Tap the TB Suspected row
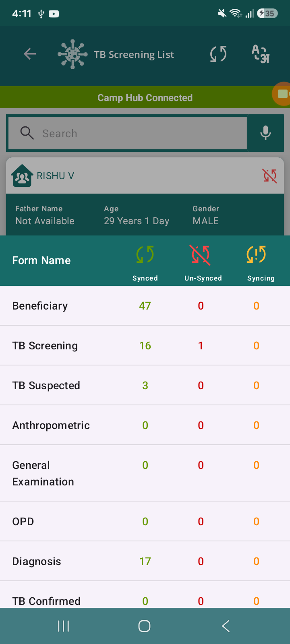Screen dimensions: 290x644 [x=145, y=386]
